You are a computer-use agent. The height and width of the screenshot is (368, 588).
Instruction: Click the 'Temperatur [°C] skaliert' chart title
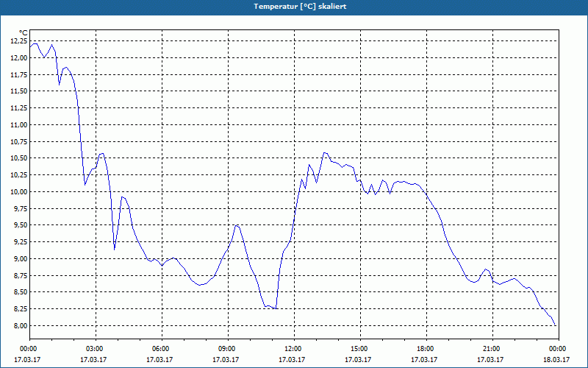300,7
